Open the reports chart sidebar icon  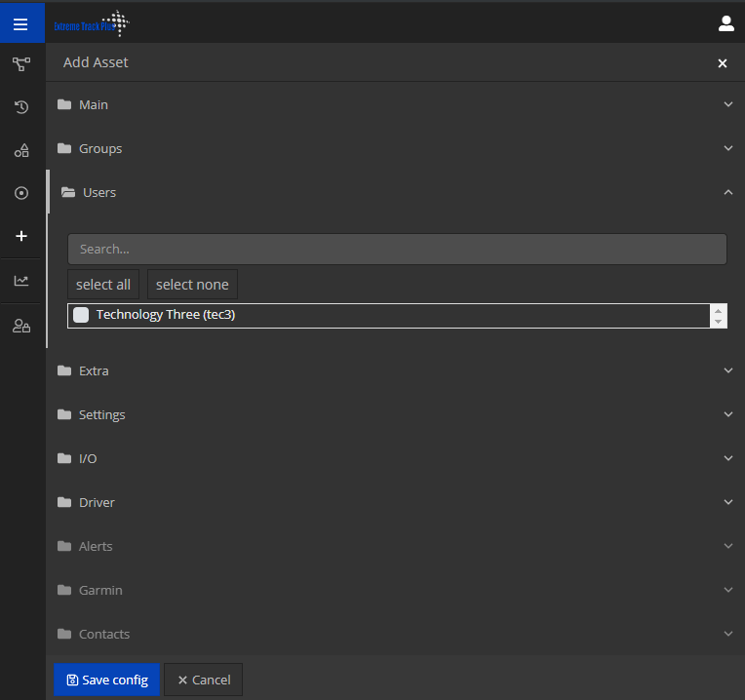pos(21,281)
